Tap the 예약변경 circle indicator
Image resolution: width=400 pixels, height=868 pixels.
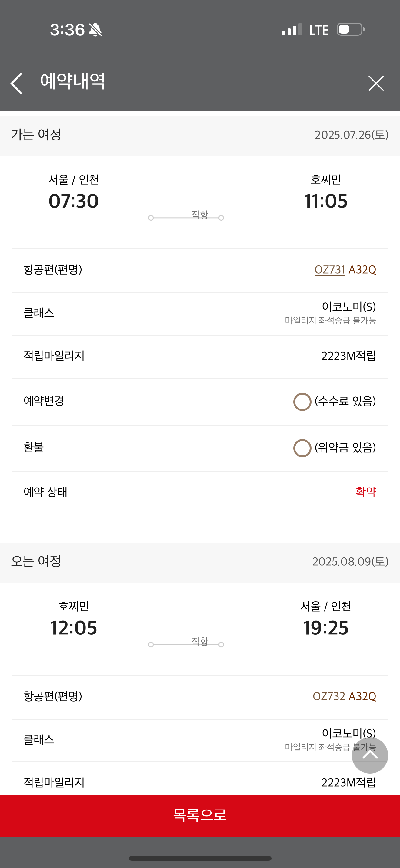pyautogui.click(x=302, y=402)
